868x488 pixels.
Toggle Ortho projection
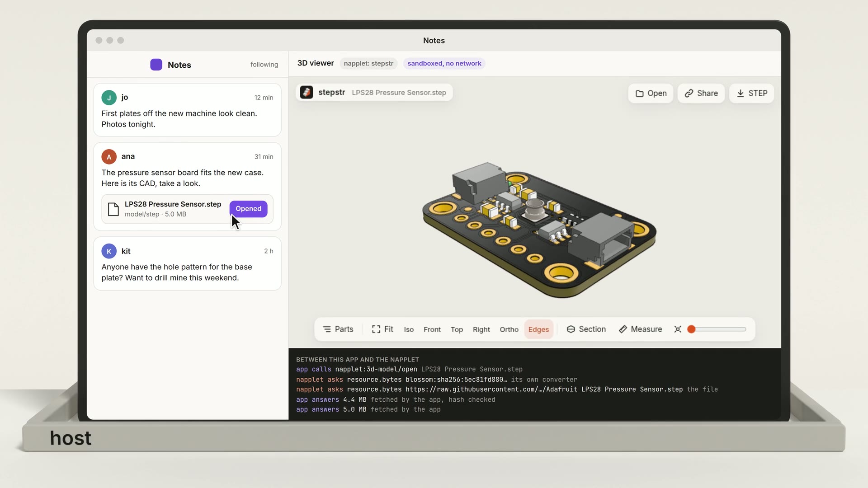coord(509,329)
